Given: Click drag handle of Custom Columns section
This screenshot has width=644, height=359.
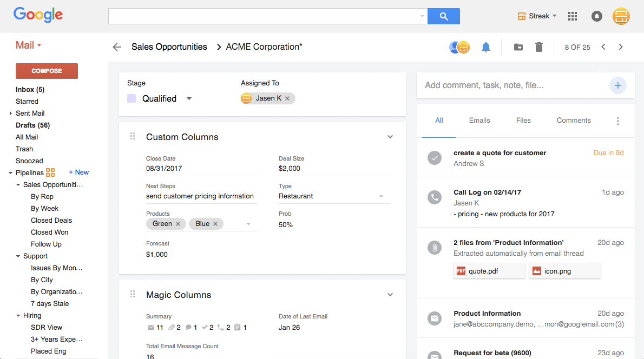Looking at the screenshot, I should [x=132, y=136].
